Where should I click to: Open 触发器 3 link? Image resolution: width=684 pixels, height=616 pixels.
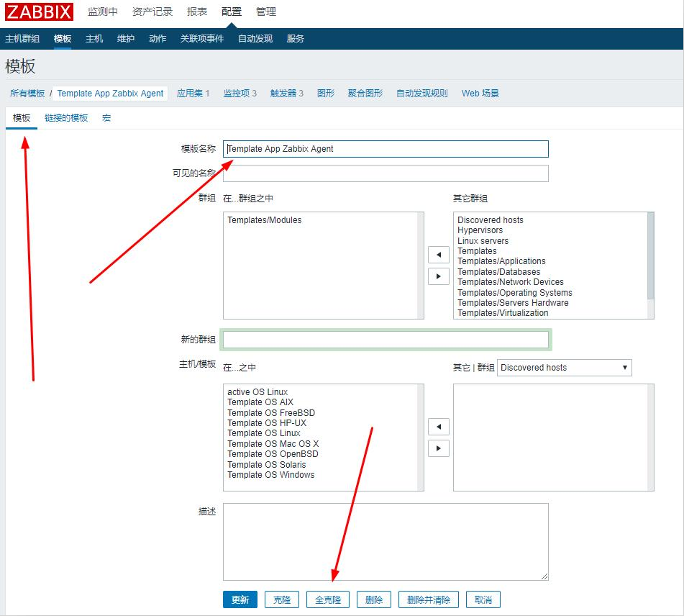[x=286, y=94]
